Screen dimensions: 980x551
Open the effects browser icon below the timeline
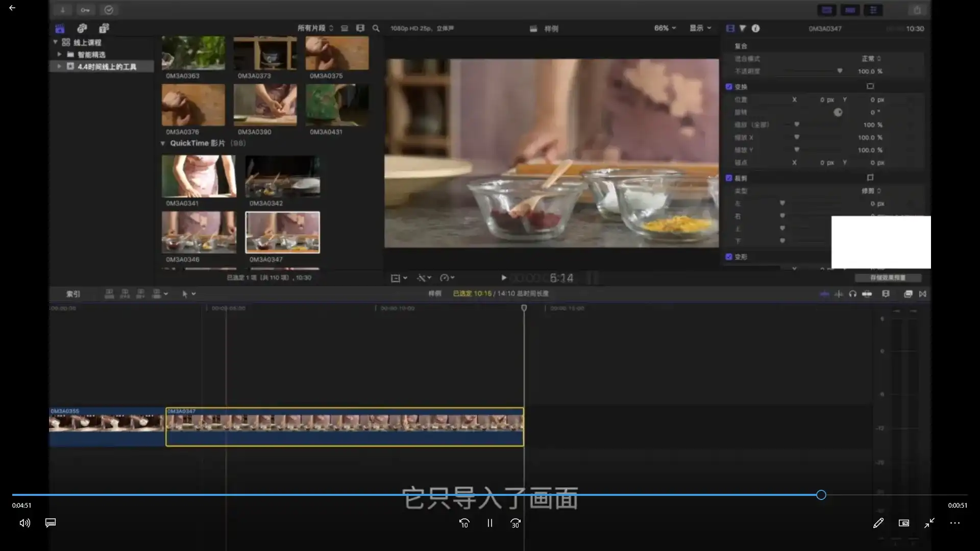click(909, 294)
